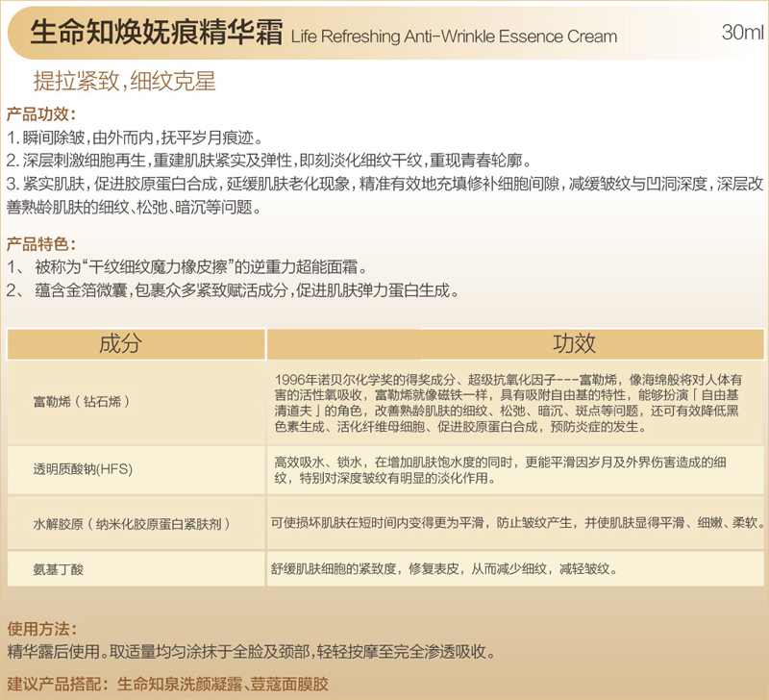Select the 氨基丁酸 ingredient cell
This screenshot has width=769, height=700.
pyautogui.click(x=58, y=568)
